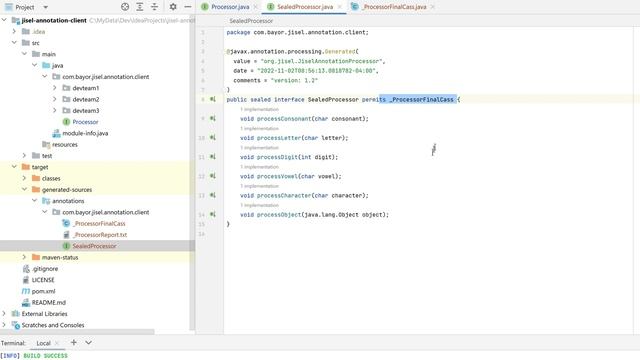Click BUILD SUCCESS text in terminal

pos(45,356)
